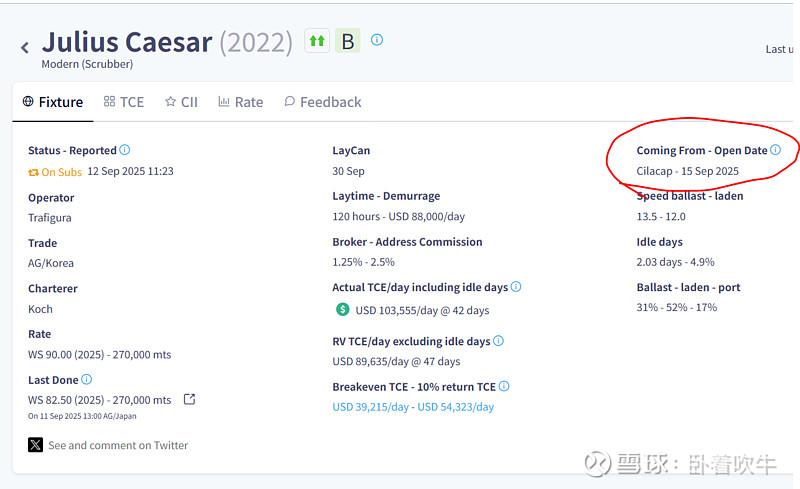Click the green double up-arrow badge
Viewport: 800px width, 489px height.
(317, 40)
